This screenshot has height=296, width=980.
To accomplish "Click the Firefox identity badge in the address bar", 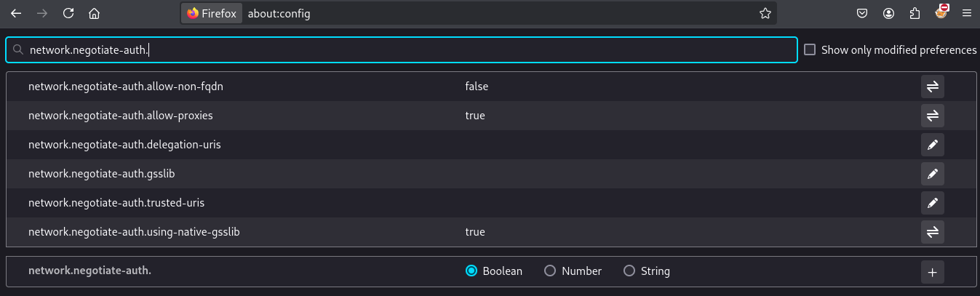I will point(212,13).
